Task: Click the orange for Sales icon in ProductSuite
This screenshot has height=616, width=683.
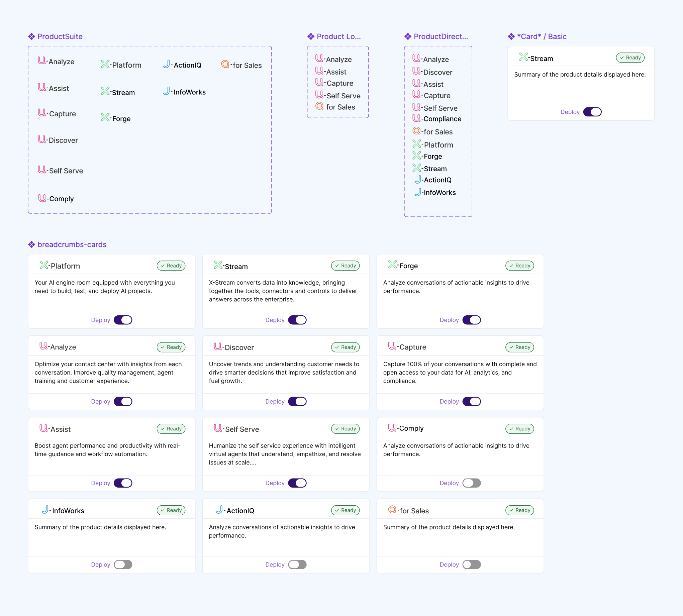Action: pyautogui.click(x=225, y=64)
